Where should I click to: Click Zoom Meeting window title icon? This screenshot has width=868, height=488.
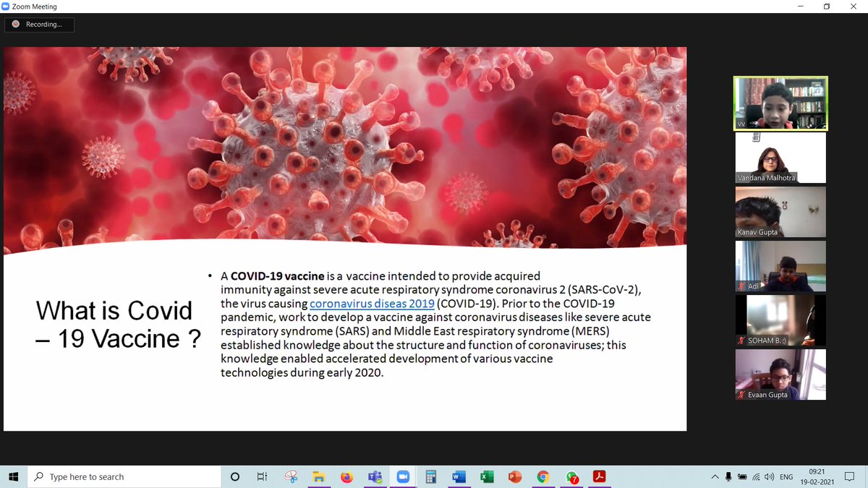[x=7, y=7]
